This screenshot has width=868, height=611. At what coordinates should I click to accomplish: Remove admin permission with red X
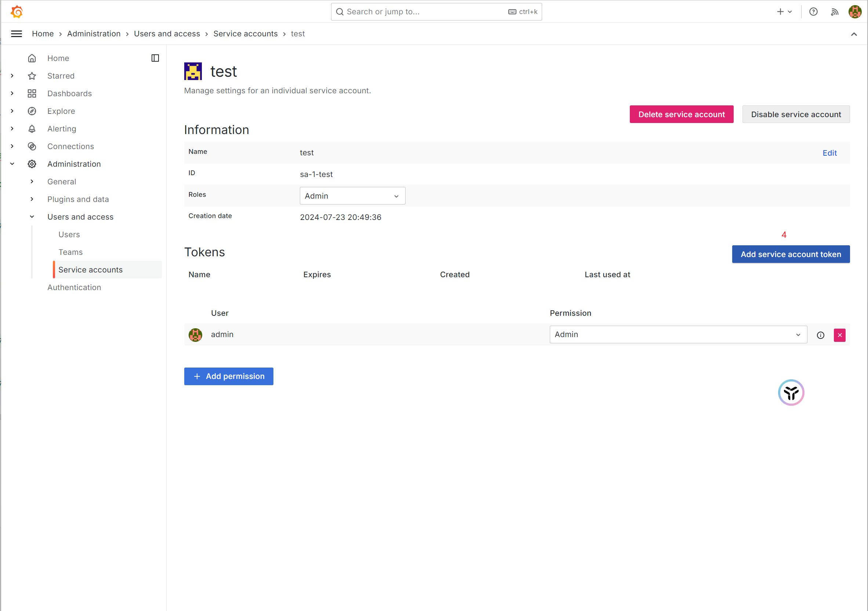[839, 335]
